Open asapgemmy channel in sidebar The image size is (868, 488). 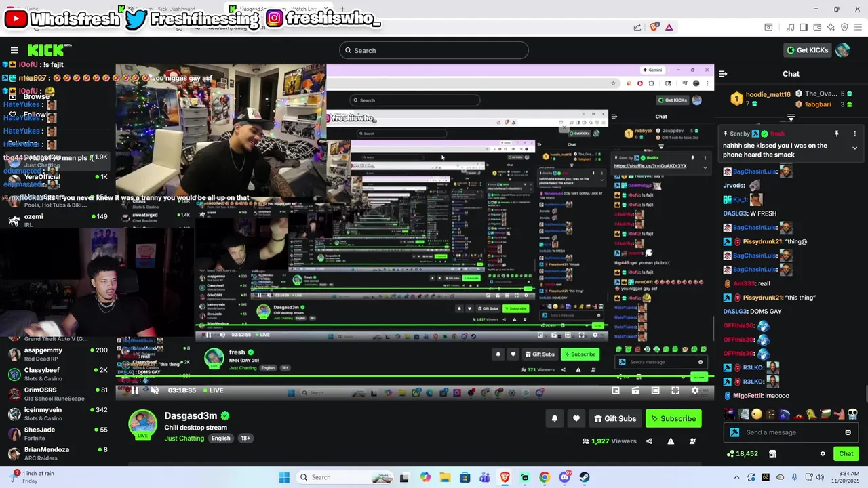click(x=56, y=354)
